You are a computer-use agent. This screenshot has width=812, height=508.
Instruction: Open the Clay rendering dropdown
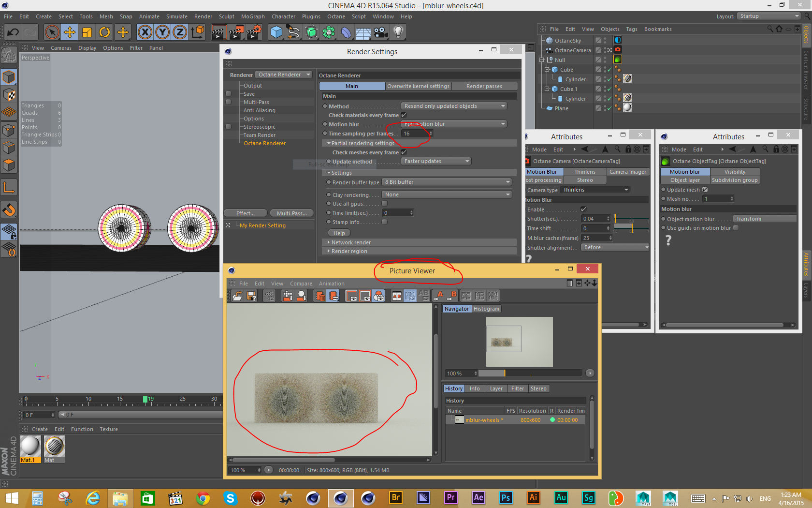[x=447, y=194]
